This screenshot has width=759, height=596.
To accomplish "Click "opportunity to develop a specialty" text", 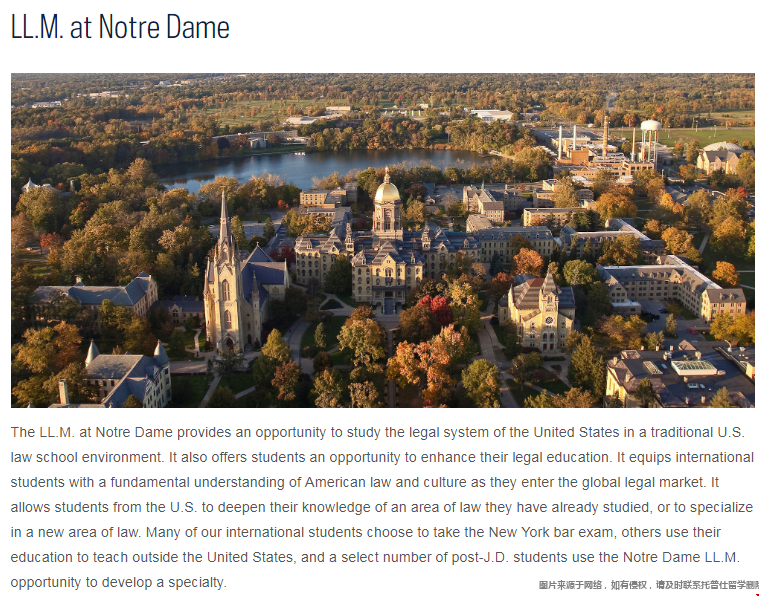I will point(118,582).
